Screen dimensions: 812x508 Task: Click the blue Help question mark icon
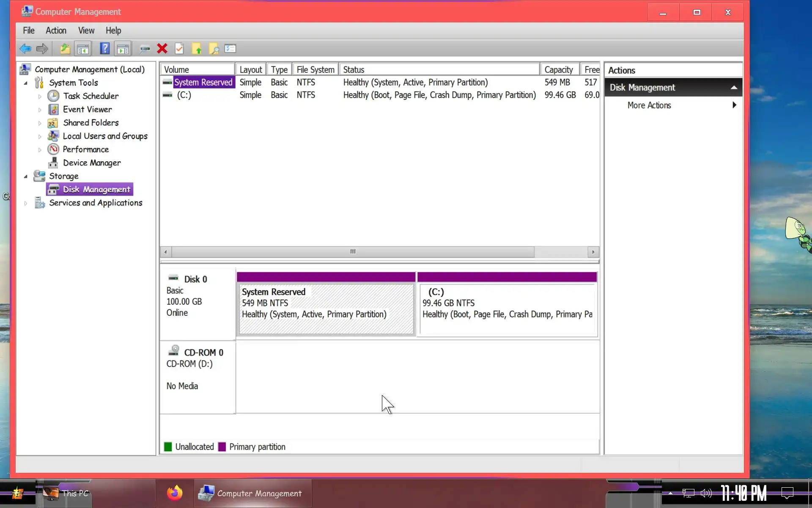point(104,49)
